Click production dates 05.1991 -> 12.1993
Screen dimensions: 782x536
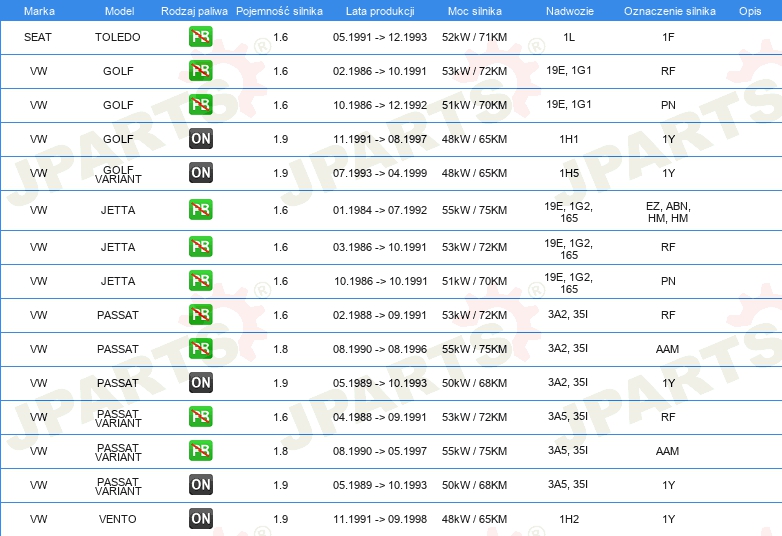point(380,37)
